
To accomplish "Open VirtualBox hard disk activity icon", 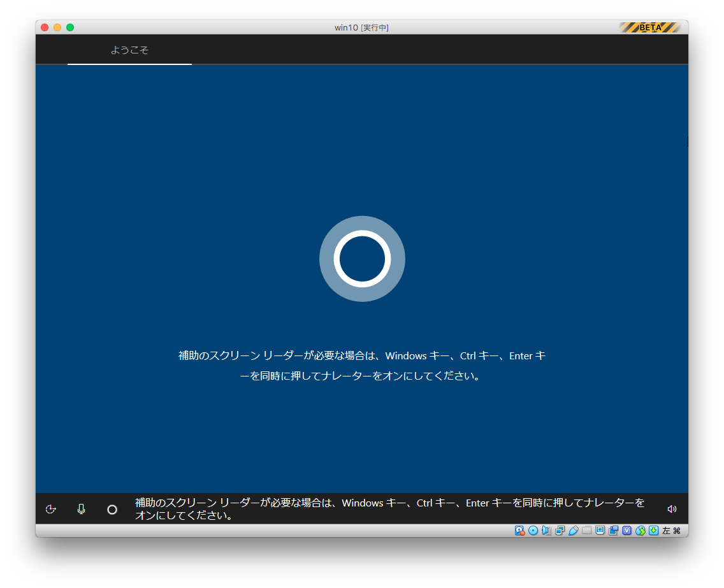I will tap(519, 531).
